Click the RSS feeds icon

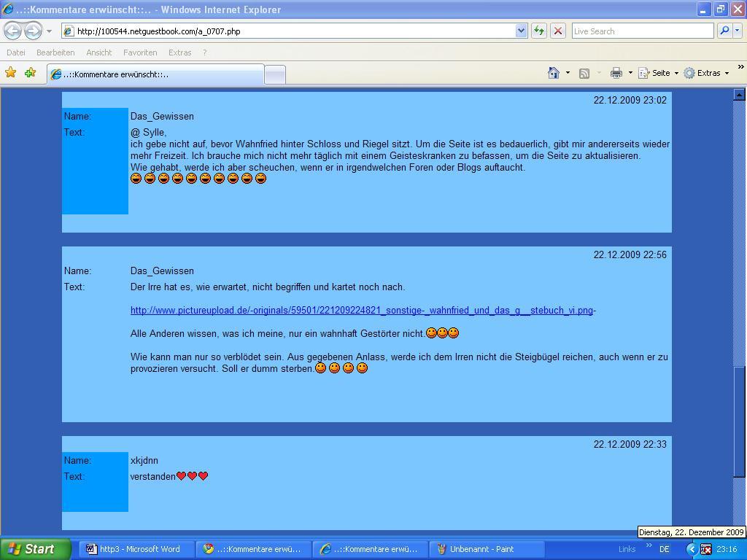click(584, 73)
